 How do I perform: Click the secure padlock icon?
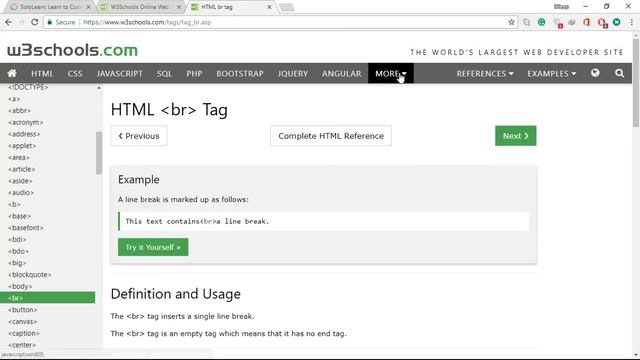pos(49,22)
